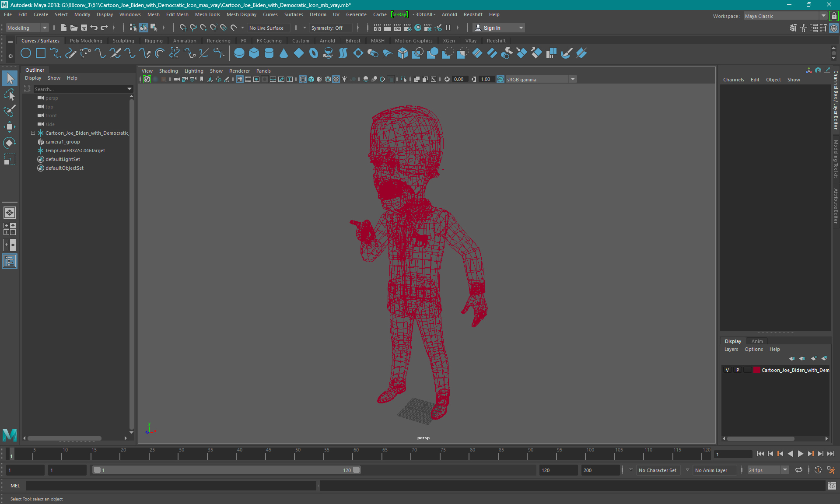The width and height of the screenshot is (840, 504).
Task: Toggle the auto keyframe button
Action: pos(818,470)
